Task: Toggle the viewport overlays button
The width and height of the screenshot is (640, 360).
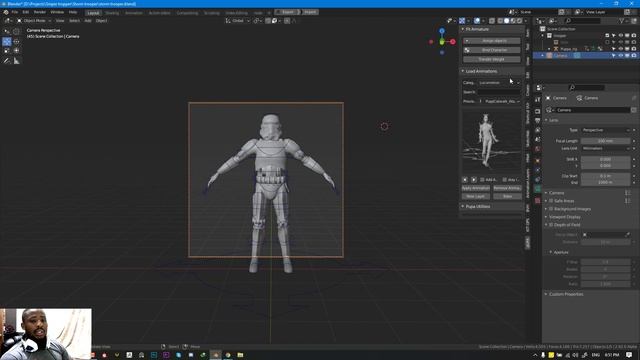Action: pyautogui.click(x=477, y=20)
